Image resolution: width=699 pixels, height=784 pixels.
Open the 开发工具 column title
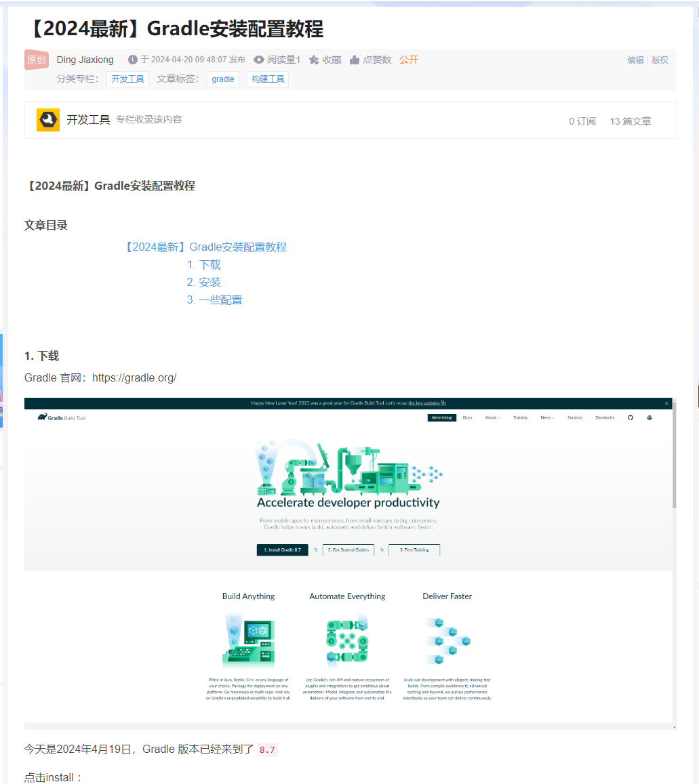click(88, 120)
